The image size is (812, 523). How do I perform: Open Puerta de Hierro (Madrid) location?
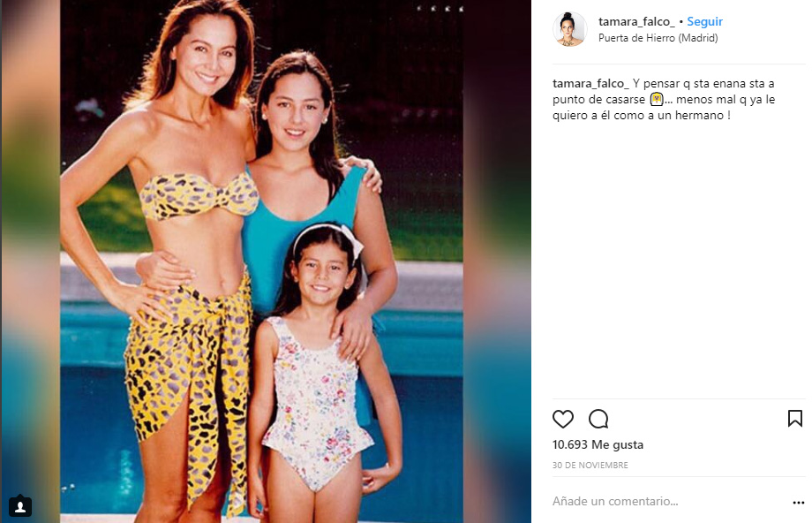[x=658, y=38]
